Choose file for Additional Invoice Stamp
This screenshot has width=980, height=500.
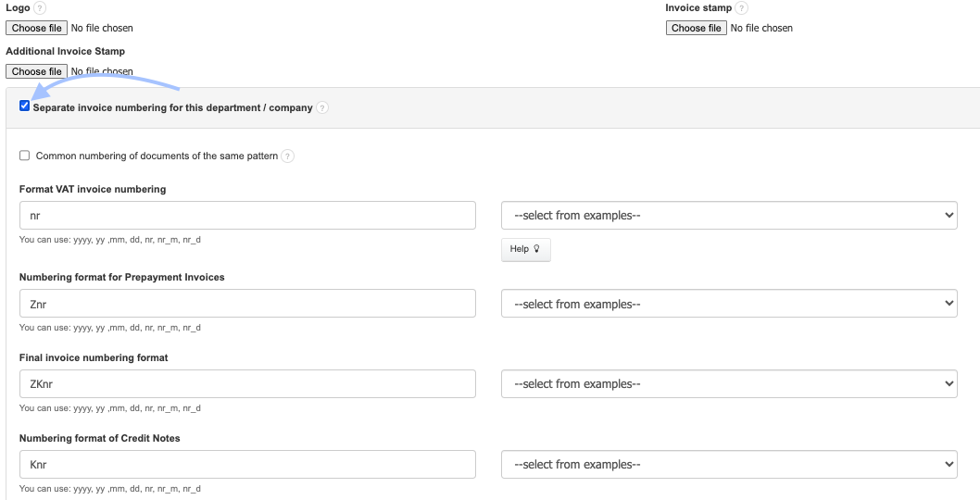(37, 71)
